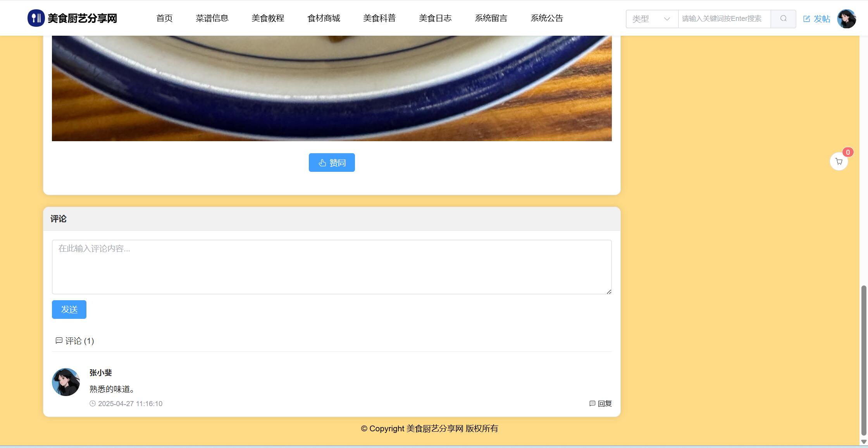Click the vertical page scrollbar thumb

(x=863, y=361)
